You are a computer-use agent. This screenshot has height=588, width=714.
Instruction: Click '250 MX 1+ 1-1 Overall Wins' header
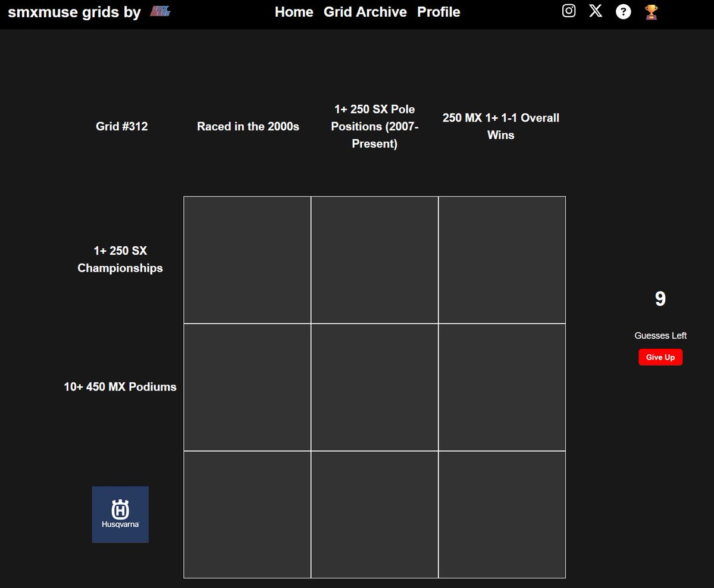[x=501, y=126]
